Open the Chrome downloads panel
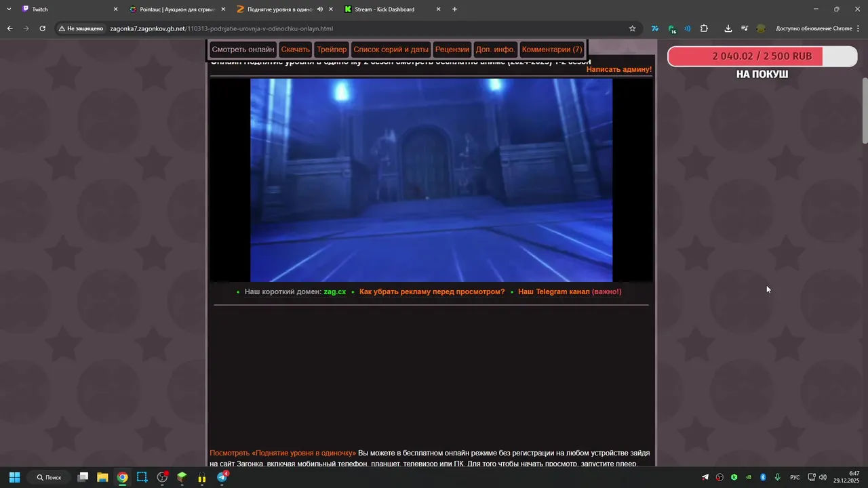The image size is (868, 488). pos(728,28)
